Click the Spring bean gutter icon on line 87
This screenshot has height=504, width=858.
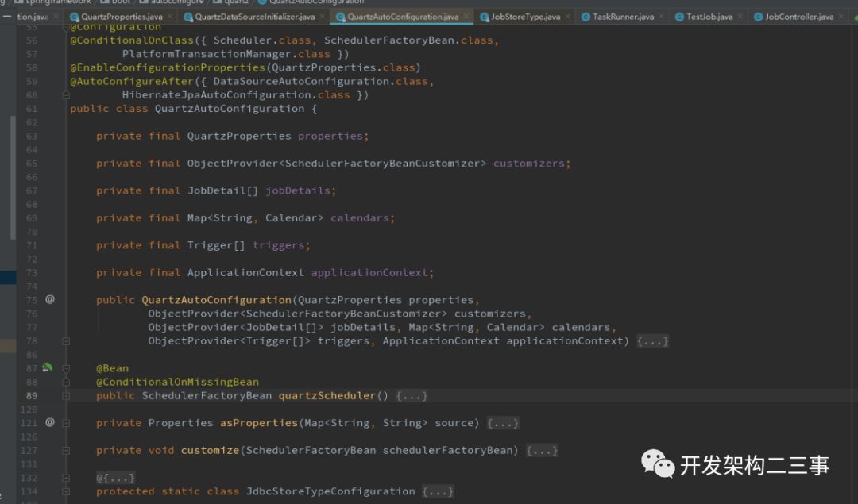tap(48, 367)
